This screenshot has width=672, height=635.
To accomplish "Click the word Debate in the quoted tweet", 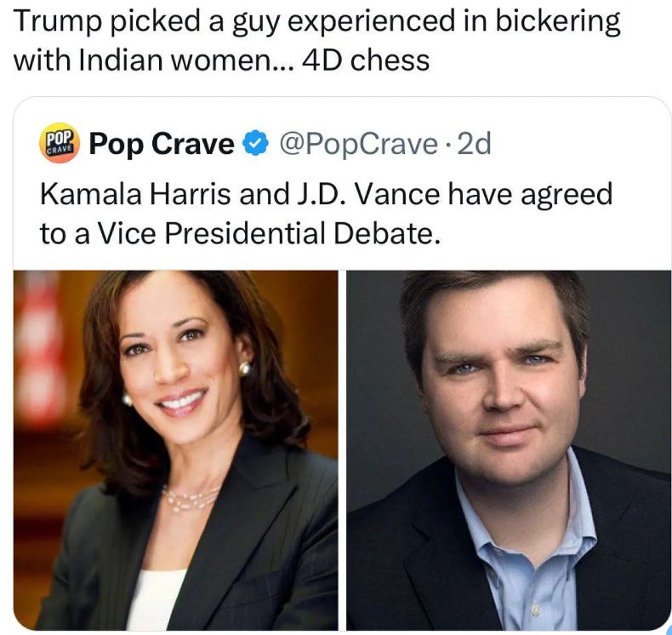I will [386, 234].
